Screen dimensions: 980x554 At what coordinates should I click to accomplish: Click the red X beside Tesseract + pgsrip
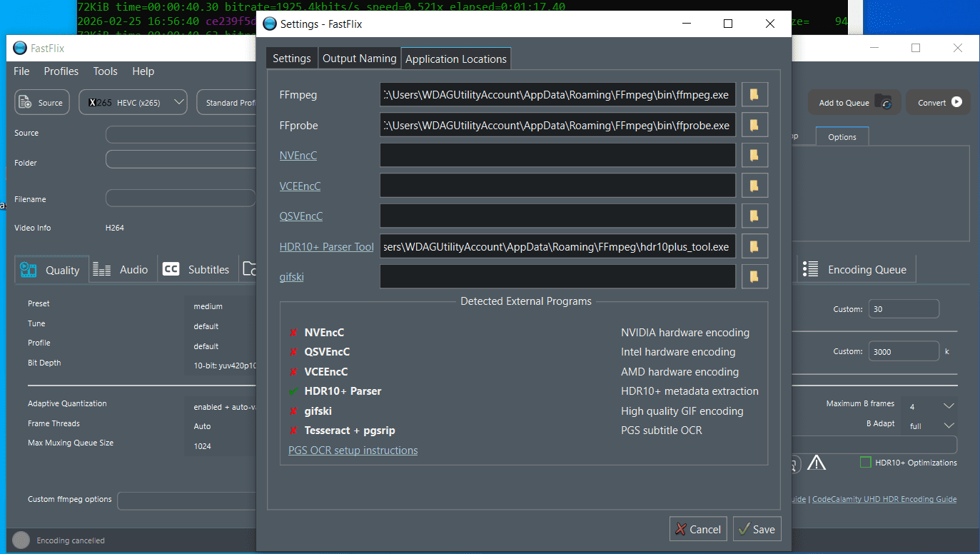pos(293,430)
